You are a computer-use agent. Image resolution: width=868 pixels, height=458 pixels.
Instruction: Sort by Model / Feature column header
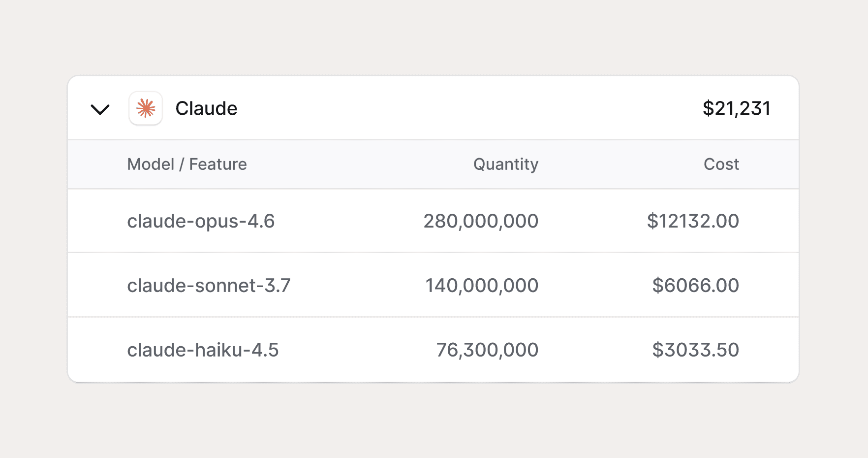click(187, 164)
